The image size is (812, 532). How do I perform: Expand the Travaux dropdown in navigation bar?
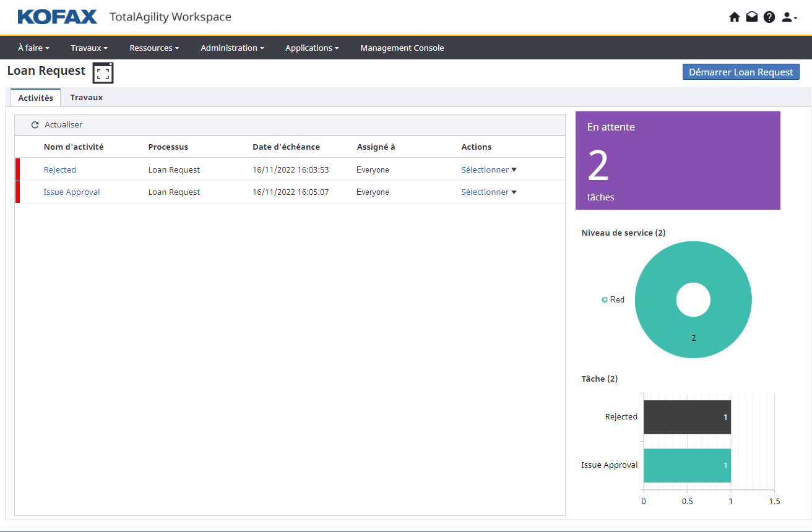(x=89, y=48)
